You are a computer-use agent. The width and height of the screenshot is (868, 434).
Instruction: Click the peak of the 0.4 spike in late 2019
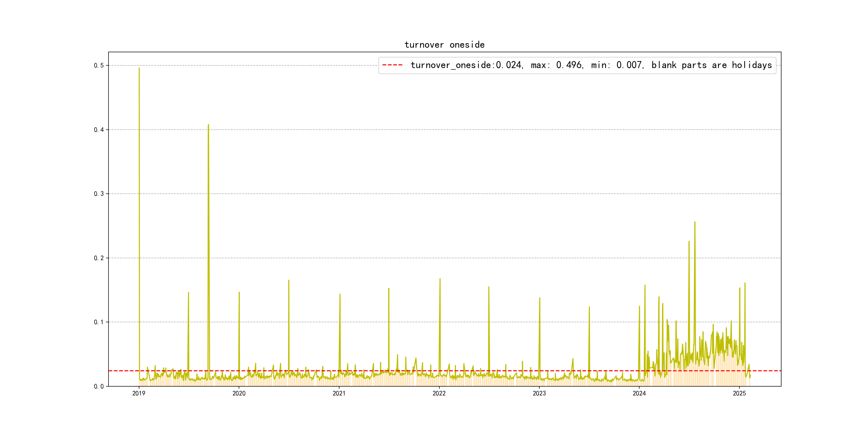208,125
